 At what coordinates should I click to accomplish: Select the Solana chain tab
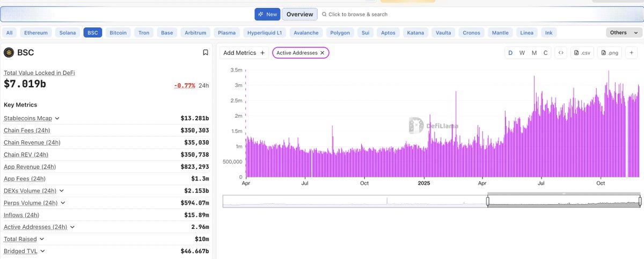click(68, 33)
